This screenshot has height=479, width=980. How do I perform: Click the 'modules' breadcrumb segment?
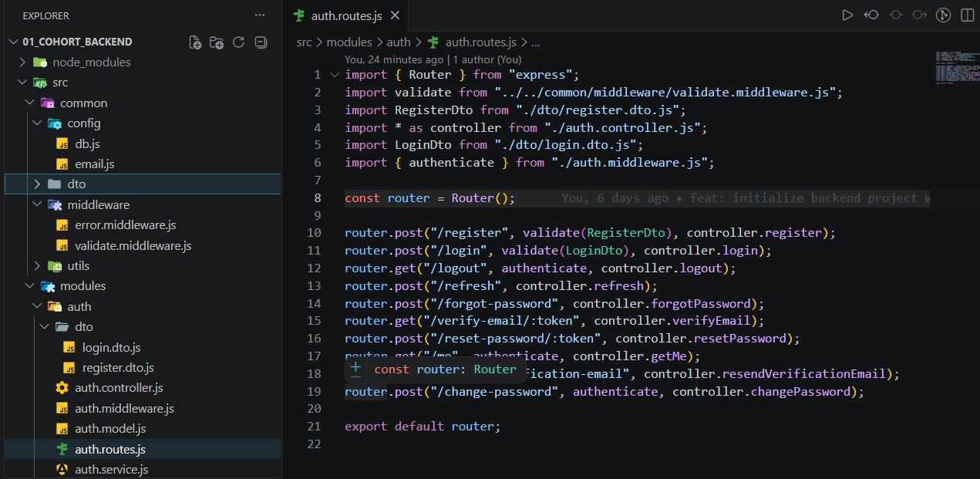(x=349, y=42)
